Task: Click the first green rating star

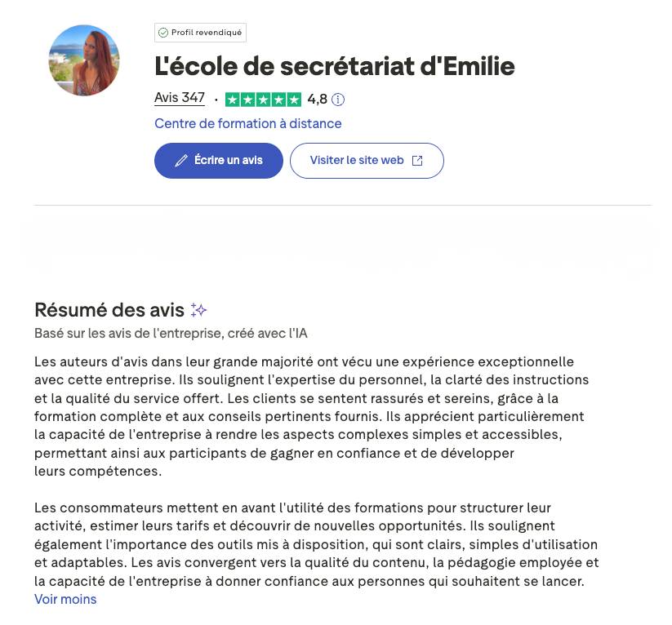Action: (x=232, y=100)
